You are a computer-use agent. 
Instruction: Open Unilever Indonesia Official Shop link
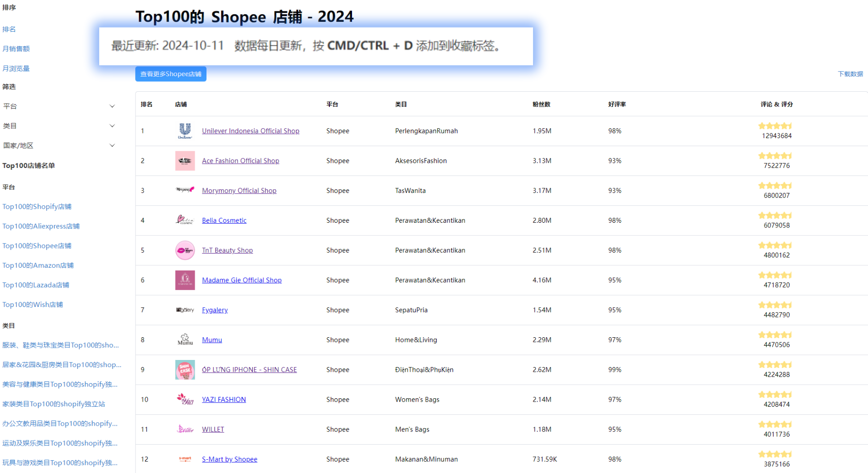coord(250,131)
